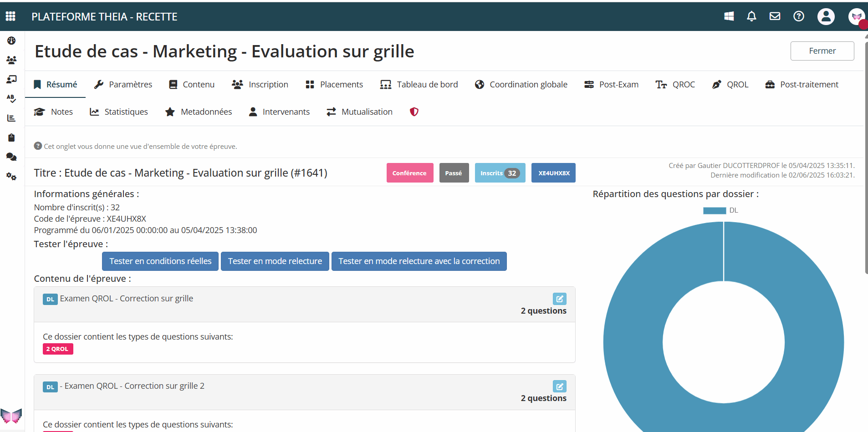Open the dashboard gauge sidebar icon
Screen dimensions: 868x432
[x=11, y=41]
